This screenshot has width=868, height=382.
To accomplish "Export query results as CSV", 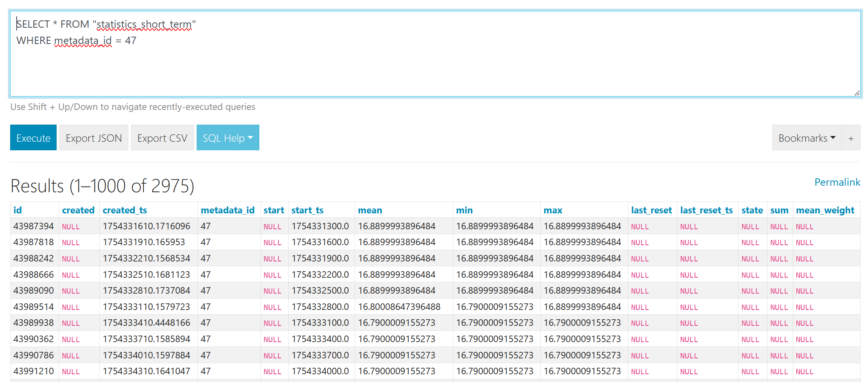I will 162,137.
